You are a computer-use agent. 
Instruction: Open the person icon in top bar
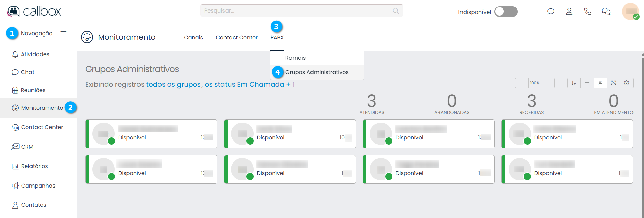pyautogui.click(x=569, y=12)
